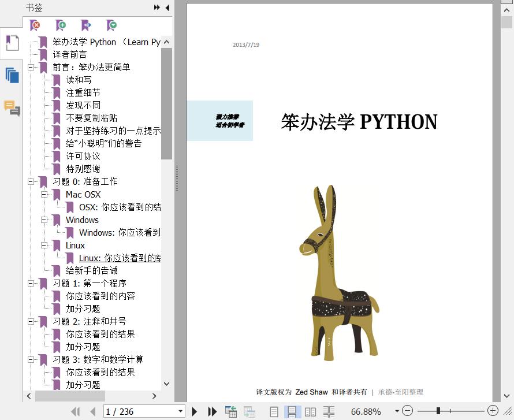Collapse the Linux bookmark node
This screenshot has width=514, height=420.
tap(44, 246)
